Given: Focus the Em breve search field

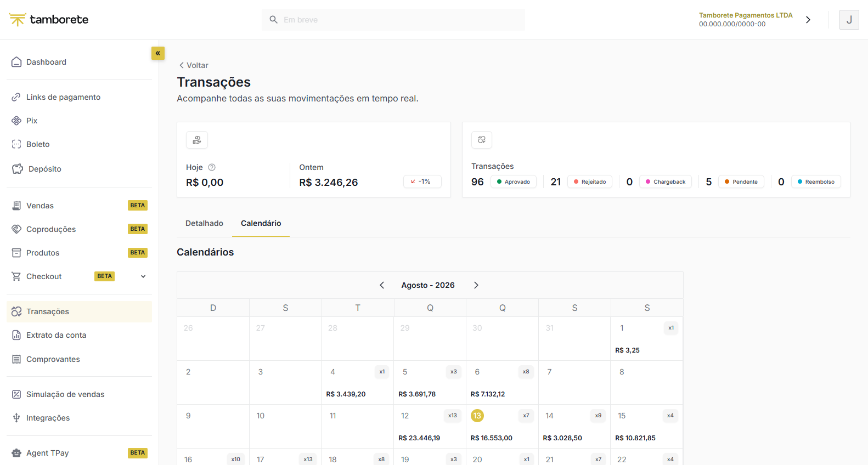Looking at the screenshot, I should pos(393,20).
